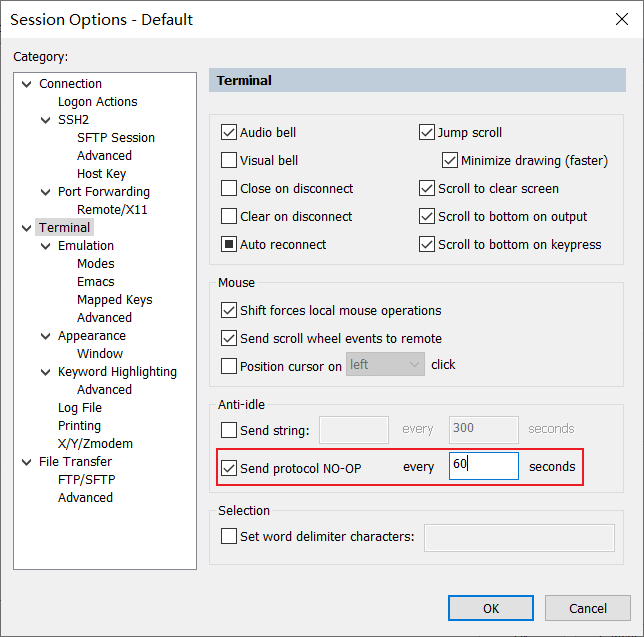
Task: Select Mapped Keys in the tree
Action: (x=114, y=300)
